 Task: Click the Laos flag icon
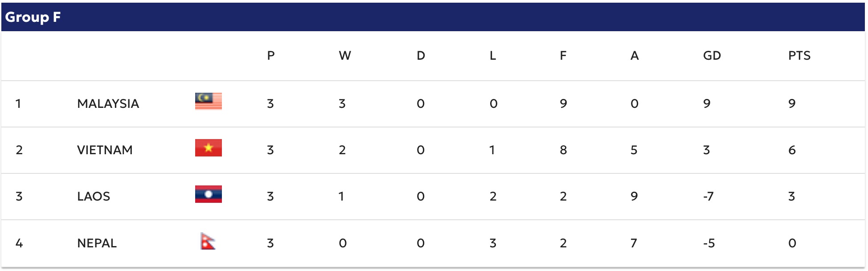pyautogui.click(x=208, y=194)
